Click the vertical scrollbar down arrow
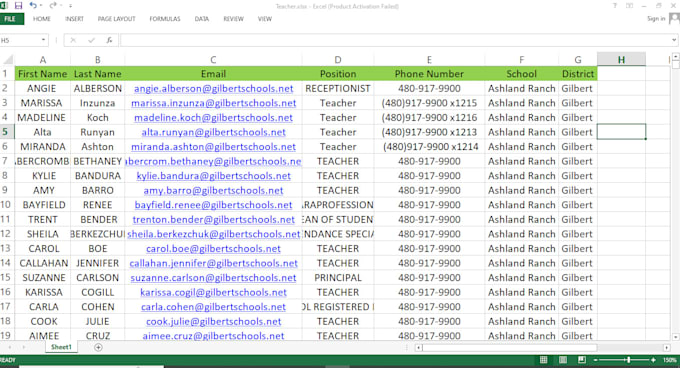This screenshot has width=680, height=368. 676,337
